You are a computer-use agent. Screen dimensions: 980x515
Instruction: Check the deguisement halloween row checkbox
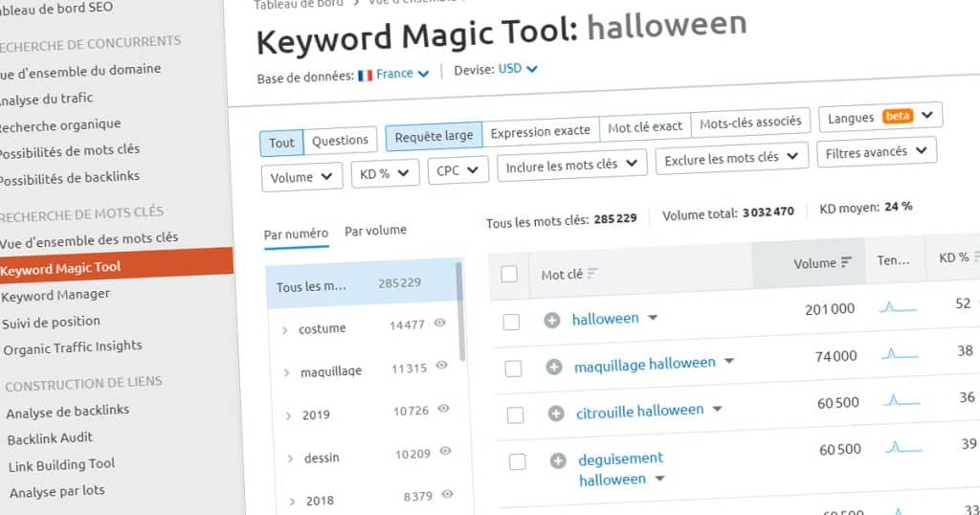pos(518,462)
